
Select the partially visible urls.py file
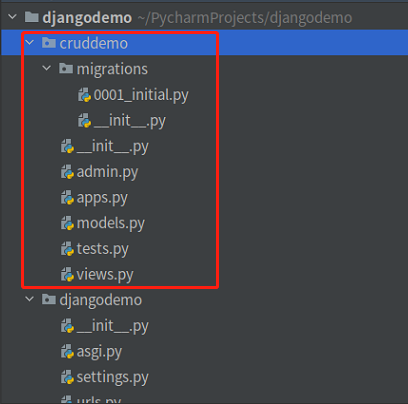99,399
